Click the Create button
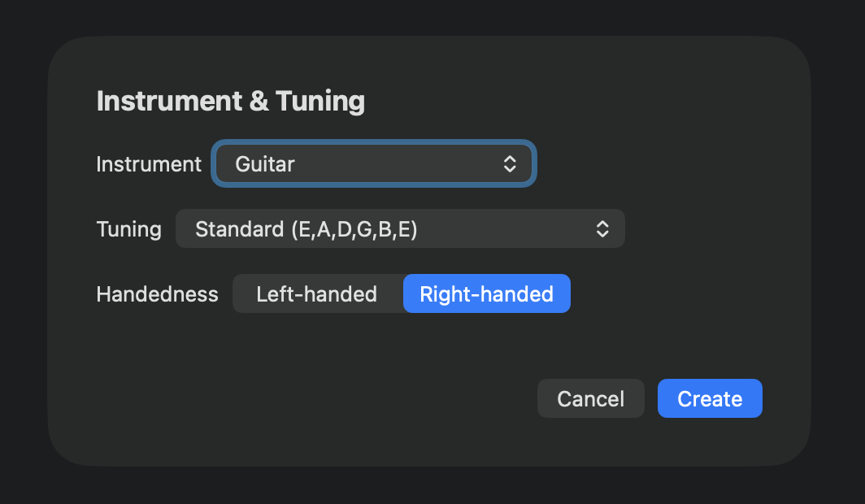The image size is (865, 504). (x=709, y=398)
